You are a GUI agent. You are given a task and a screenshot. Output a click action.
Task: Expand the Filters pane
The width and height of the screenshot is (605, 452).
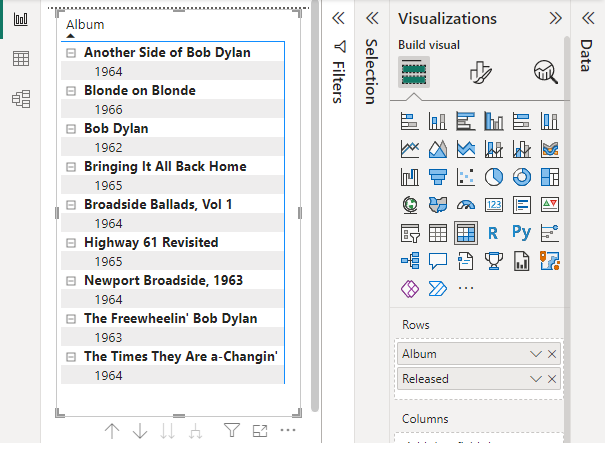coord(338,18)
